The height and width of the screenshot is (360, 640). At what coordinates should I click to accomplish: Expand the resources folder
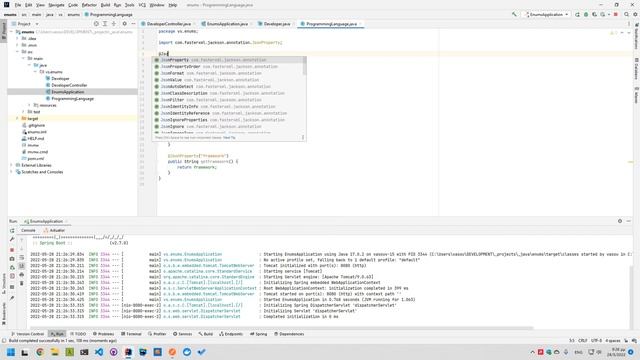[29, 105]
